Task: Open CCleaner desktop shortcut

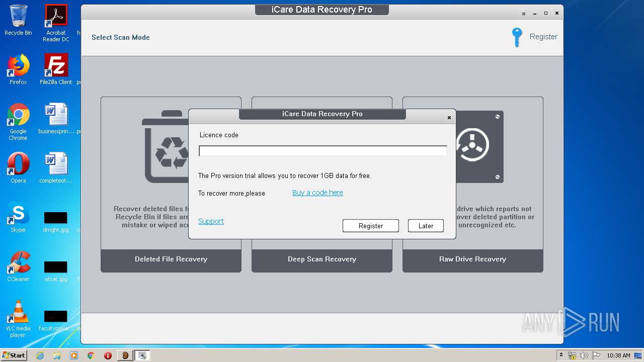Action: pos(18,266)
